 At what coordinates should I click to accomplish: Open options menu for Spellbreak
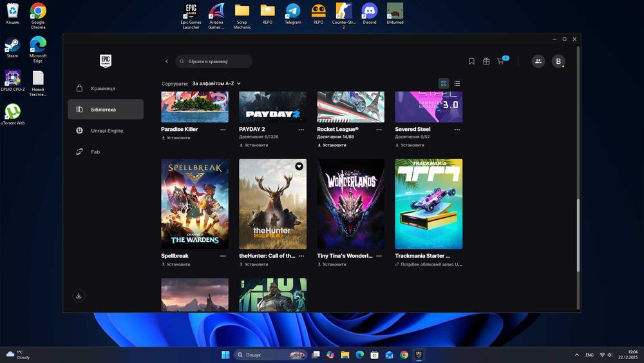click(223, 256)
